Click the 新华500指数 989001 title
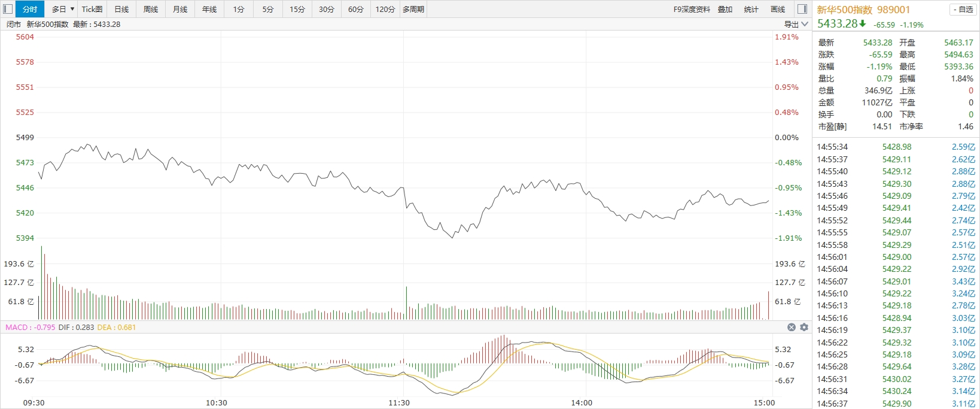Image resolution: width=980 pixels, height=409 pixels. (863, 10)
